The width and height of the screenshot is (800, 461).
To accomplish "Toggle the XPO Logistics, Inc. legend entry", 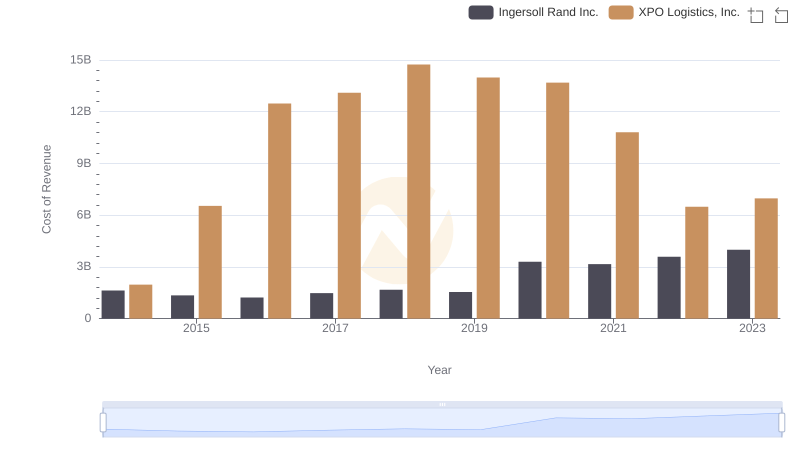I will click(674, 12).
